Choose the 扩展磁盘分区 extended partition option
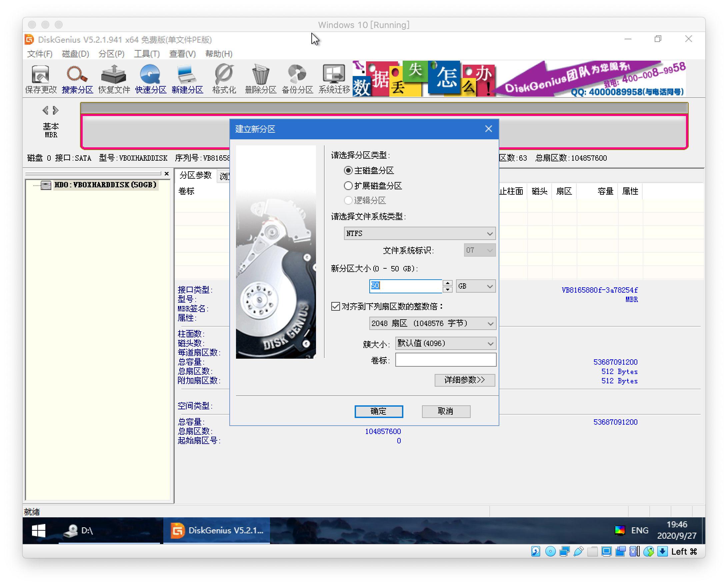Image resolution: width=728 pixels, height=586 pixels. (348, 186)
